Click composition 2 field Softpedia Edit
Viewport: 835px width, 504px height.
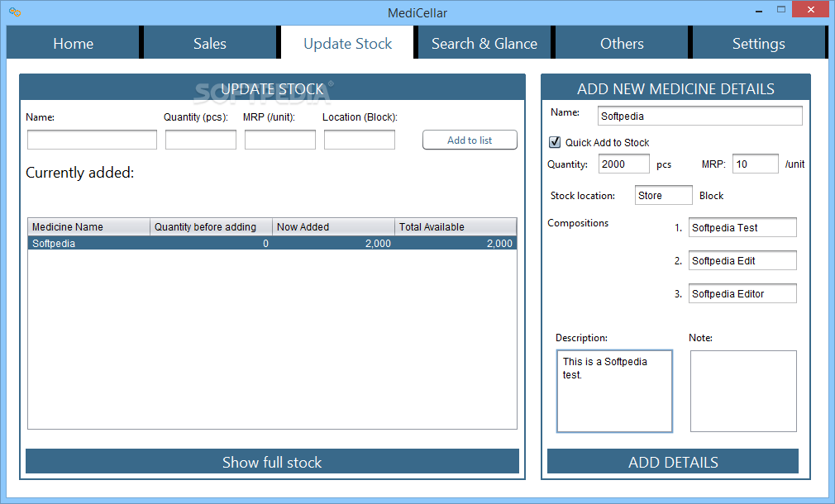tap(742, 260)
